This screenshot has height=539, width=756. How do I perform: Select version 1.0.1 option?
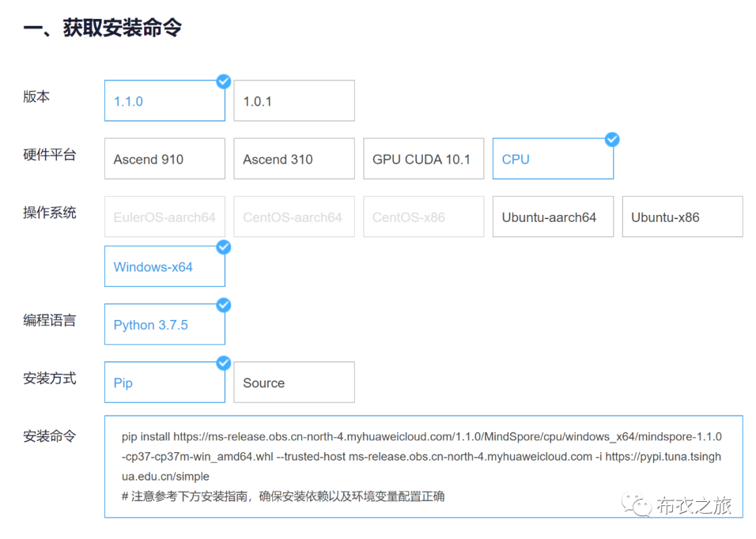[294, 101]
